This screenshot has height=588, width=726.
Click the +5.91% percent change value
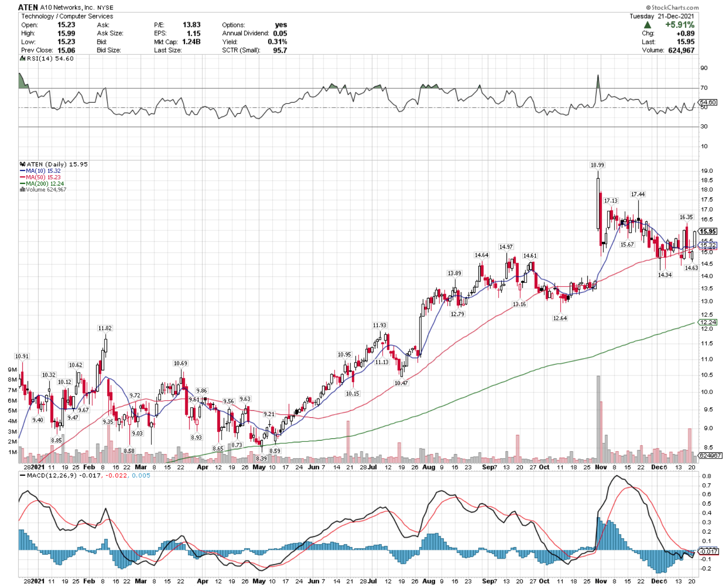click(679, 25)
